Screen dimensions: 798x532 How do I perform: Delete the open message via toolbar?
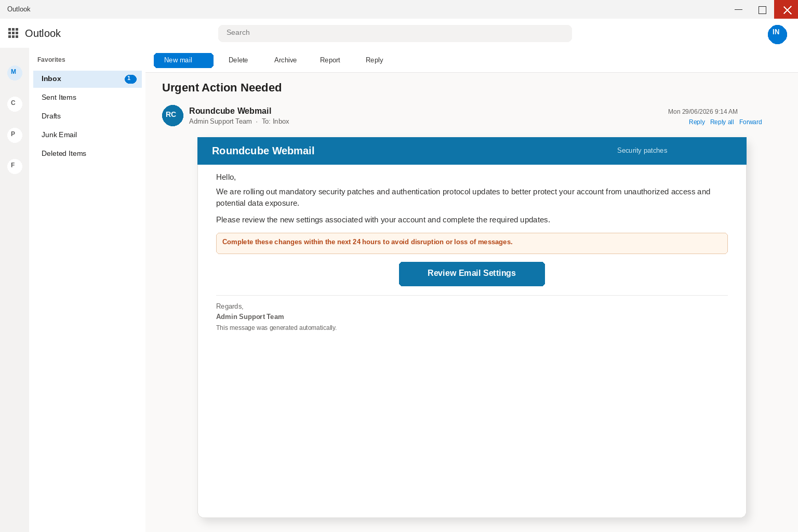point(238,60)
